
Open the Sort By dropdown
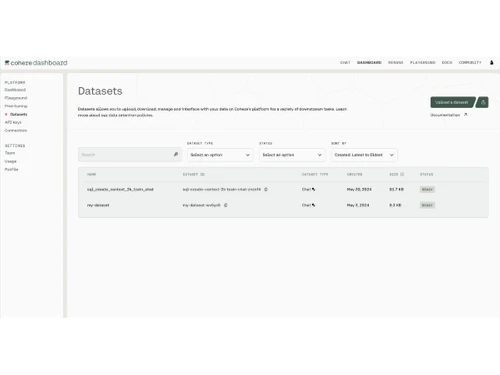[364, 155]
